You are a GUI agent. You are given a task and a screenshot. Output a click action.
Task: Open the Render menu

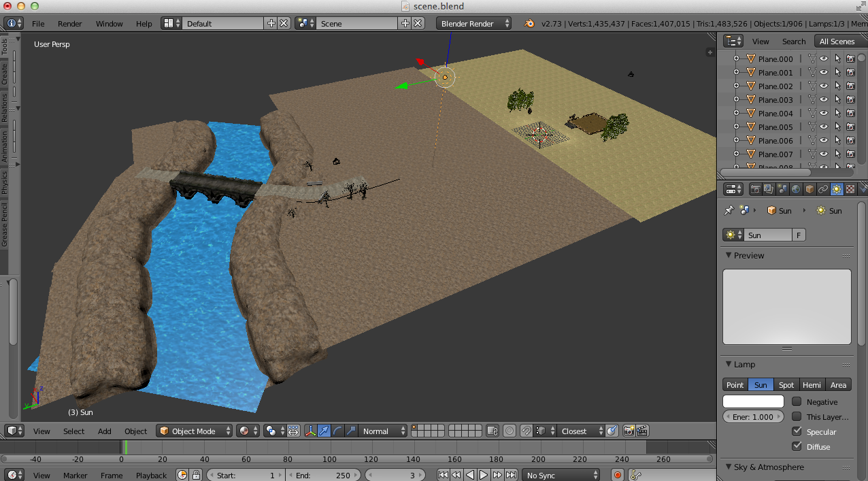point(69,23)
